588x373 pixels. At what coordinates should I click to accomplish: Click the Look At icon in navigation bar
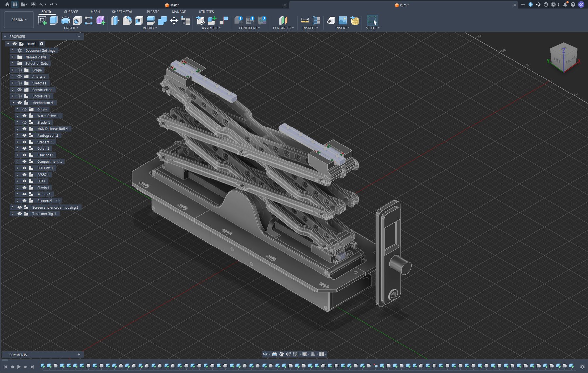tap(274, 354)
